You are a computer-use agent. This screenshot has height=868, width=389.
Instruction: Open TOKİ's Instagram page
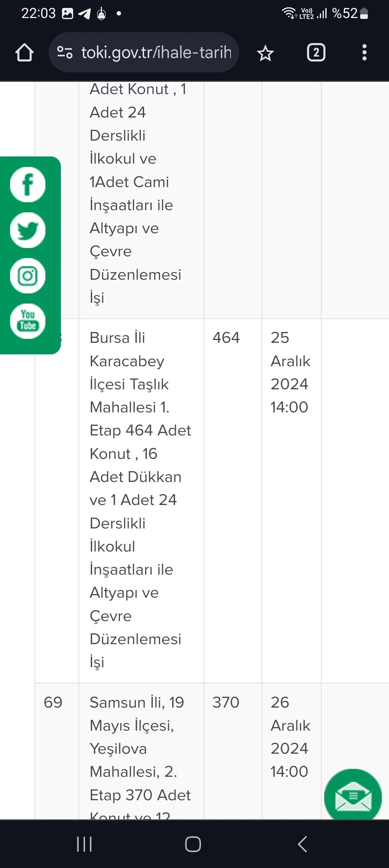click(27, 276)
